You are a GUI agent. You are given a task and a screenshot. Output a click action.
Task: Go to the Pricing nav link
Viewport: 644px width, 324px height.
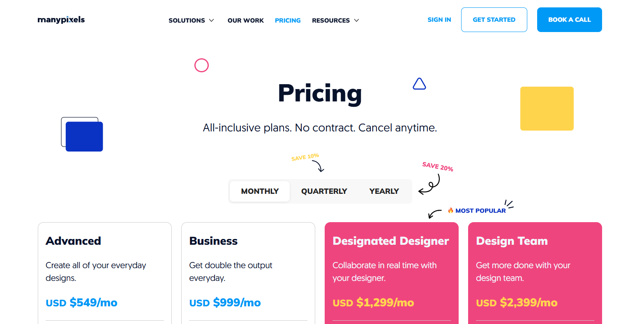pyautogui.click(x=288, y=21)
